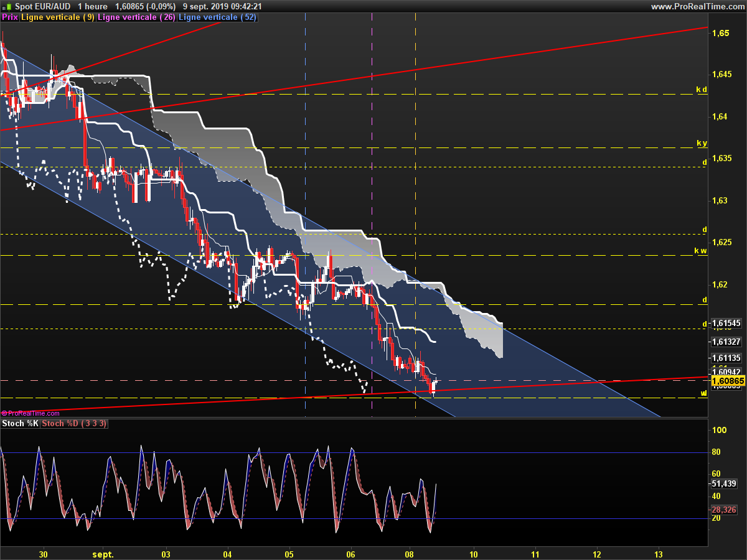The image size is (747, 560).
Task: Click the green candlestick chart icon
Action: click(7, 6)
